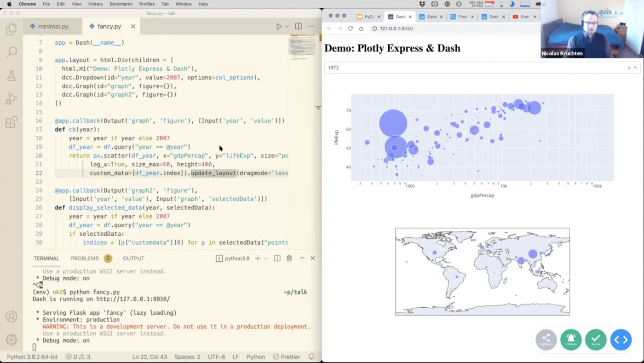This screenshot has width=644, height=363.
Task: Open editor More Actions ellipsis
Action: [311, 26]
